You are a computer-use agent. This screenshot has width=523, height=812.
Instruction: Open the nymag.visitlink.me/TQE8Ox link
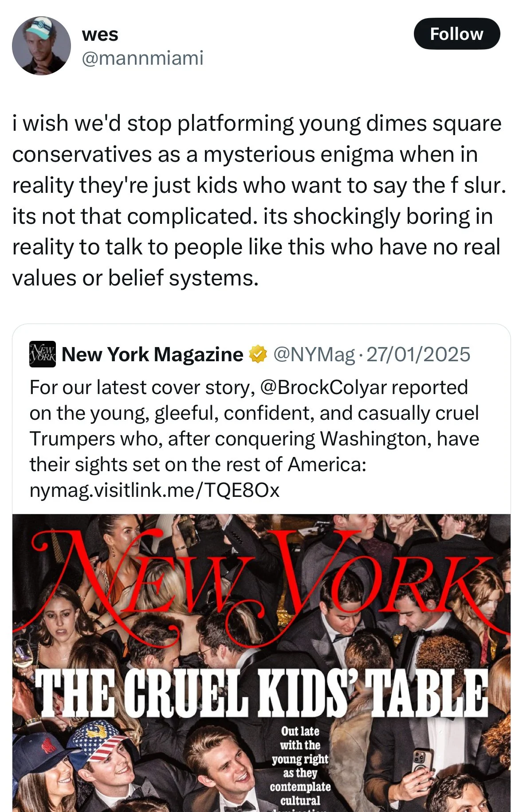tap(154, 490)
